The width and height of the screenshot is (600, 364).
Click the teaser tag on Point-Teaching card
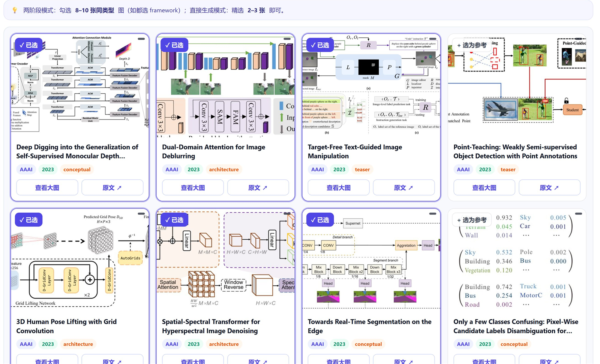click(508, 170)
